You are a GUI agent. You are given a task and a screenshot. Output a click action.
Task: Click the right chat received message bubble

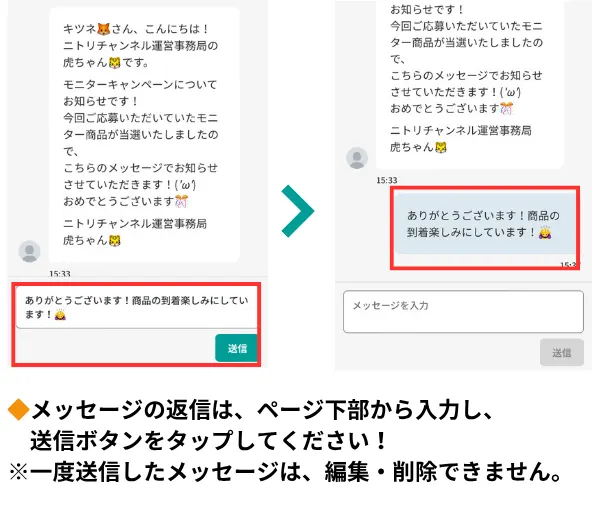(470, 84)
